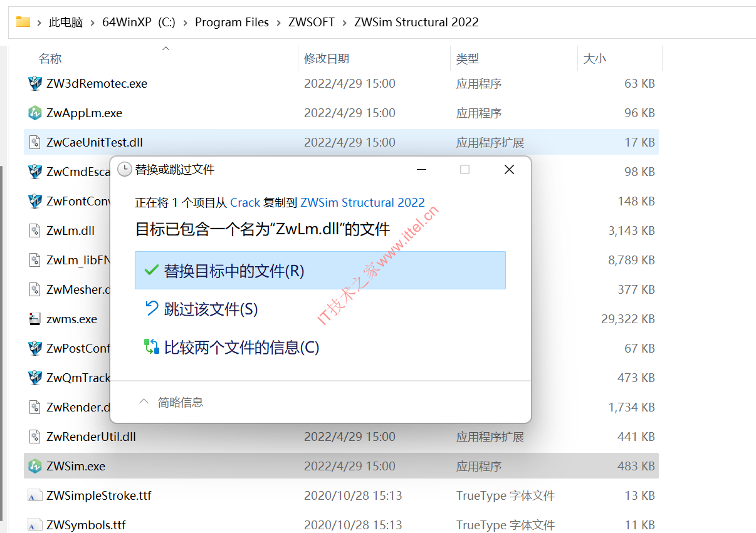
Task: Select the ZWSymbols.ttf file name
Action: pos(86,525)
